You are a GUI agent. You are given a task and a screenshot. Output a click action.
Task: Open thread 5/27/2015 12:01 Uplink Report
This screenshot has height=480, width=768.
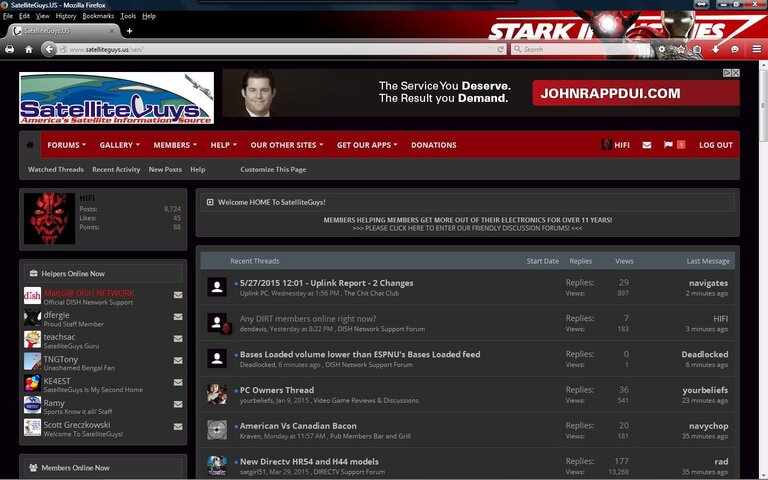326,283
